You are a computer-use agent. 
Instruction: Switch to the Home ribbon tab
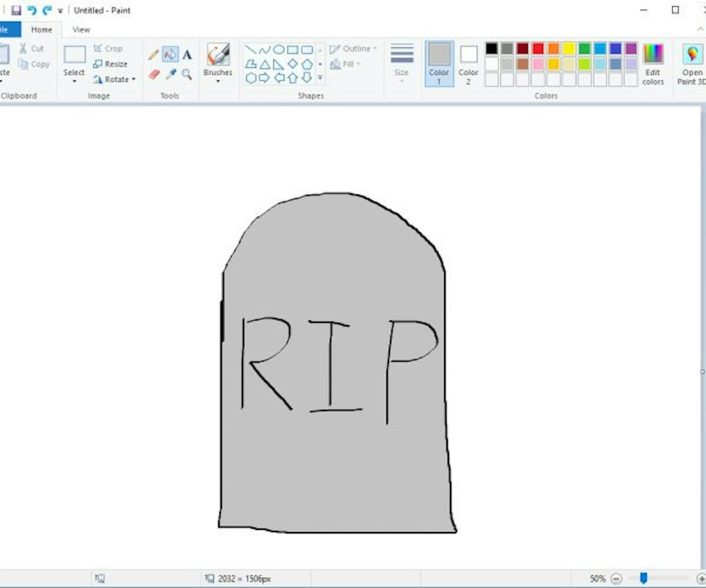41,29
